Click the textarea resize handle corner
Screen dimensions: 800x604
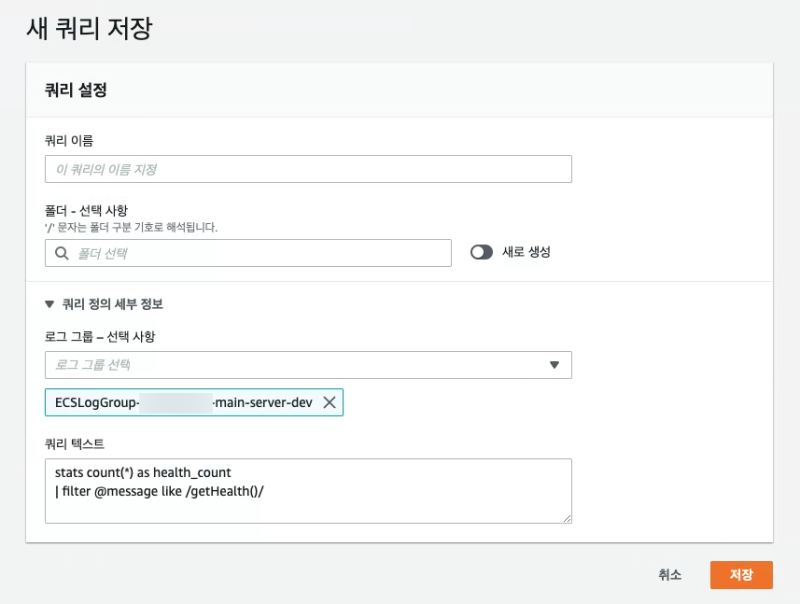pos(566,517)
